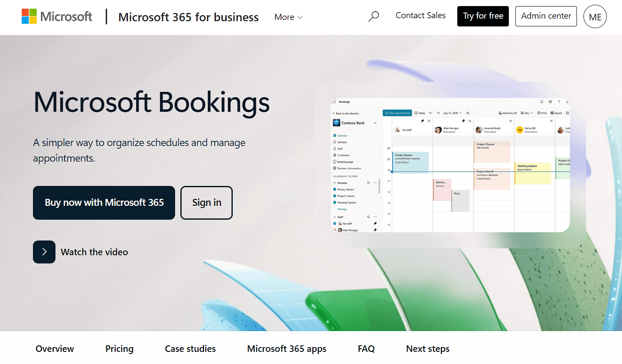
Task: Click the gray Busy block
Action: tap(460, 201)
